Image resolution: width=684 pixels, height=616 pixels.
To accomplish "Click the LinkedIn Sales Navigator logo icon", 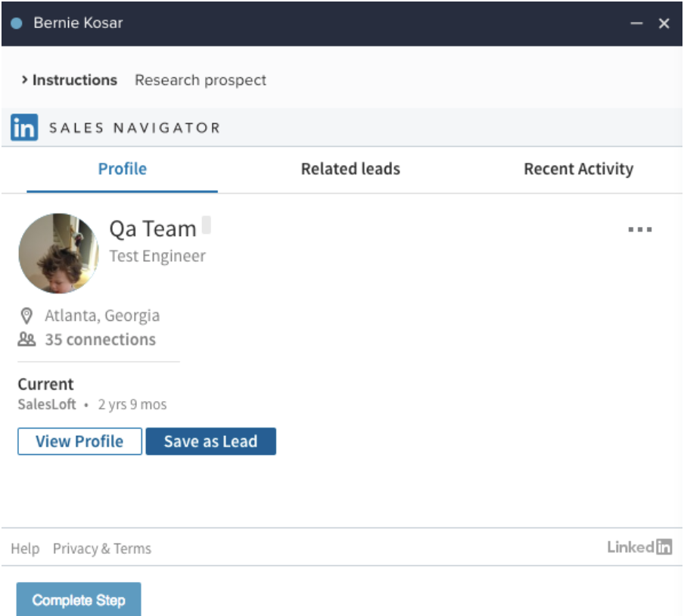I will point(22,127).
